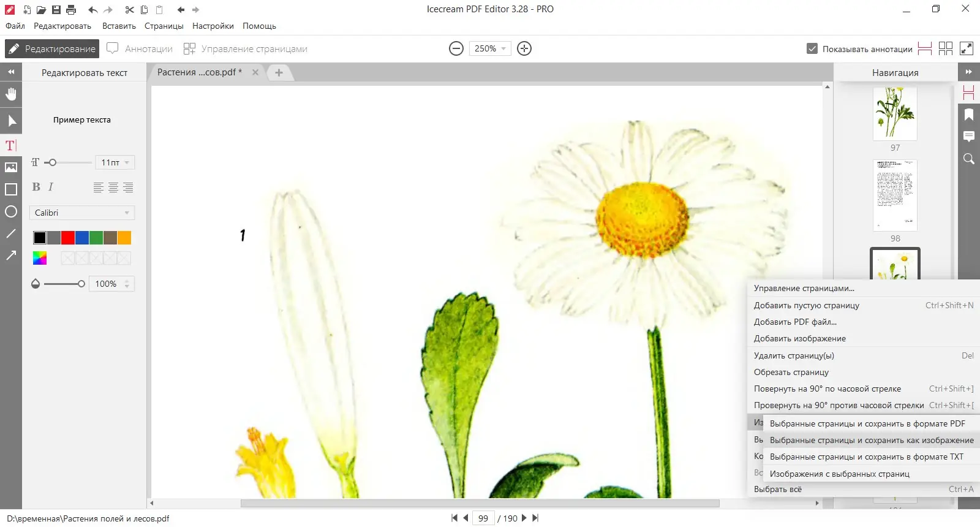The height and width of the screenshot is (527, 980).
Task: Go to the previous page
Action: pyautogui.click(x=466, y=518)
